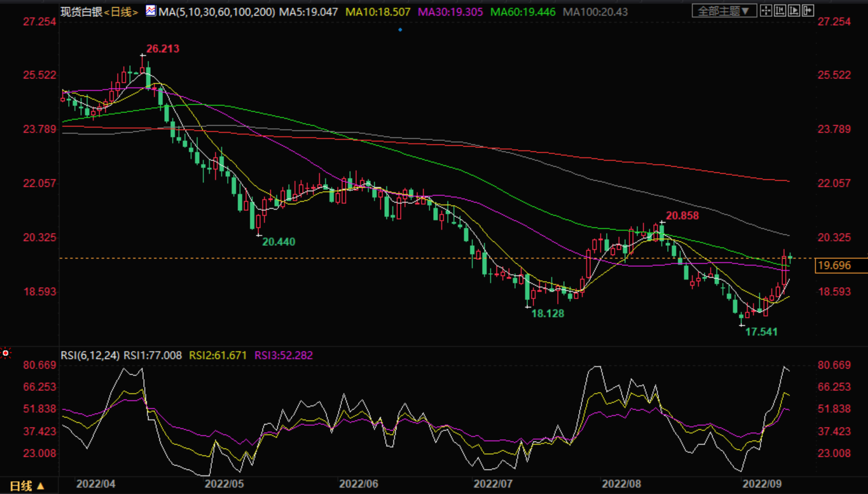Click the exit-arrow icon at far top right
The image size is (868, 494).
(808, 10)
